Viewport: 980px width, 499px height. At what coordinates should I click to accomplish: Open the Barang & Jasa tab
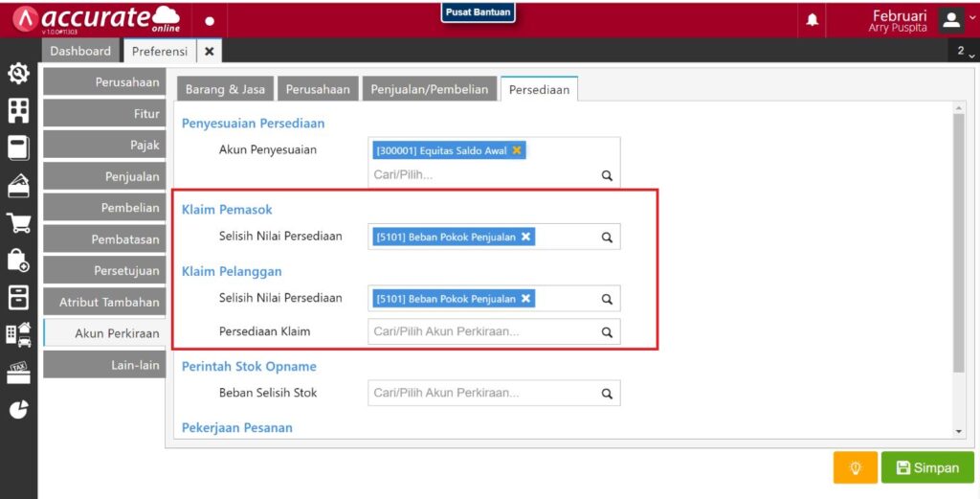click(225, 89)
